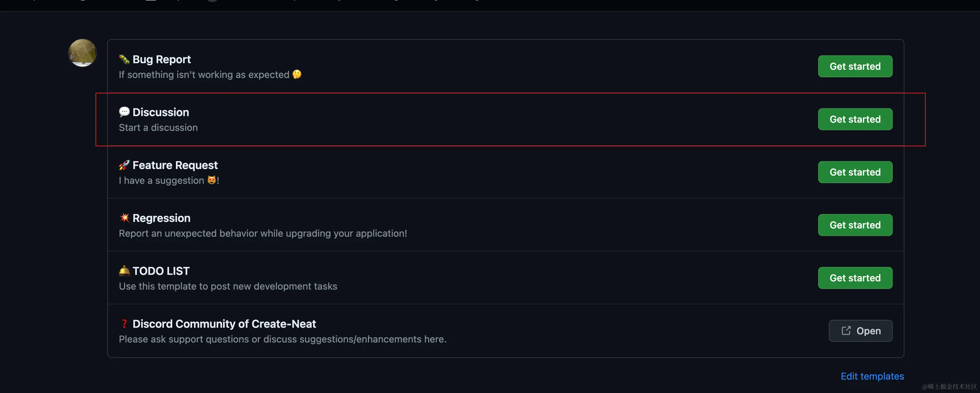
Task: Select the Discord Community of Create-Neat title
Action: (224, 324)
